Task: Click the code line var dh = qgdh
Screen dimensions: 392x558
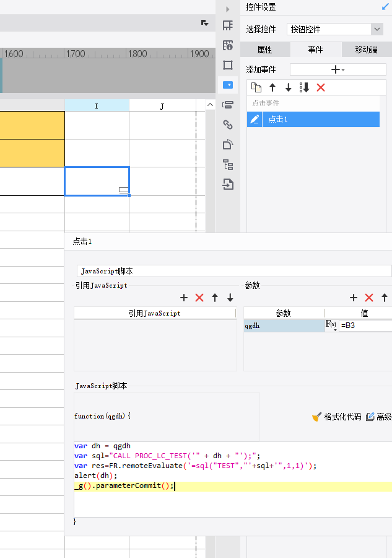Action: [102, 446]
